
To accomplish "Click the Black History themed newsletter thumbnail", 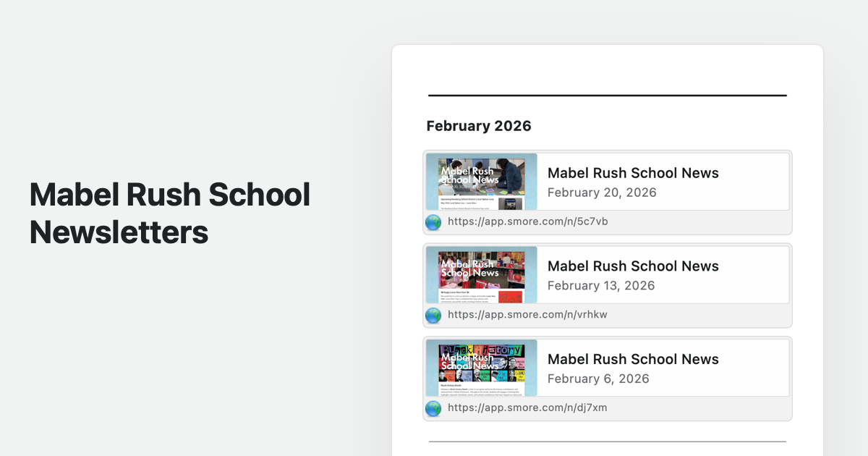I will [x=482, y=367].
